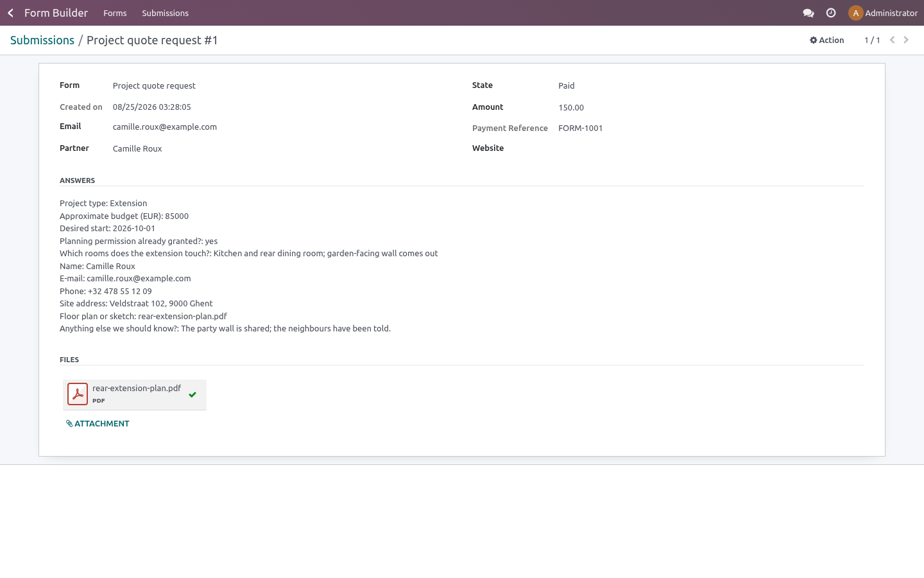Click the Name: Camille Roux answer line
This screenshot has height=578, width=924.
98,266
